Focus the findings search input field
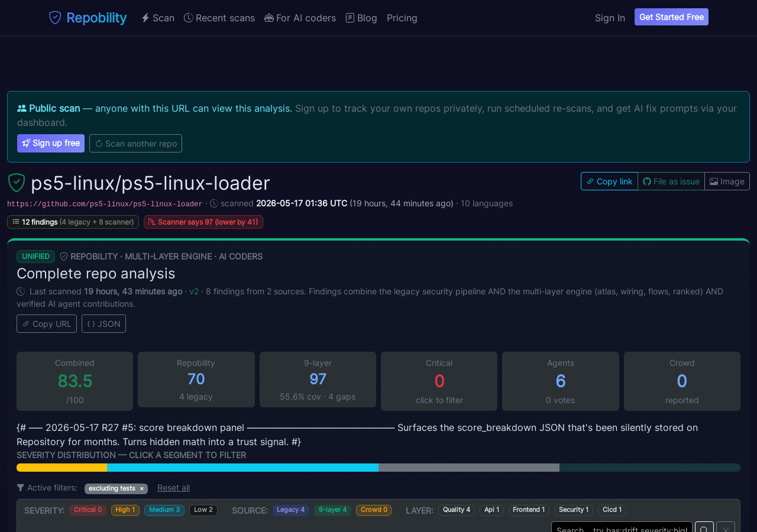 [x=621, y=527]
